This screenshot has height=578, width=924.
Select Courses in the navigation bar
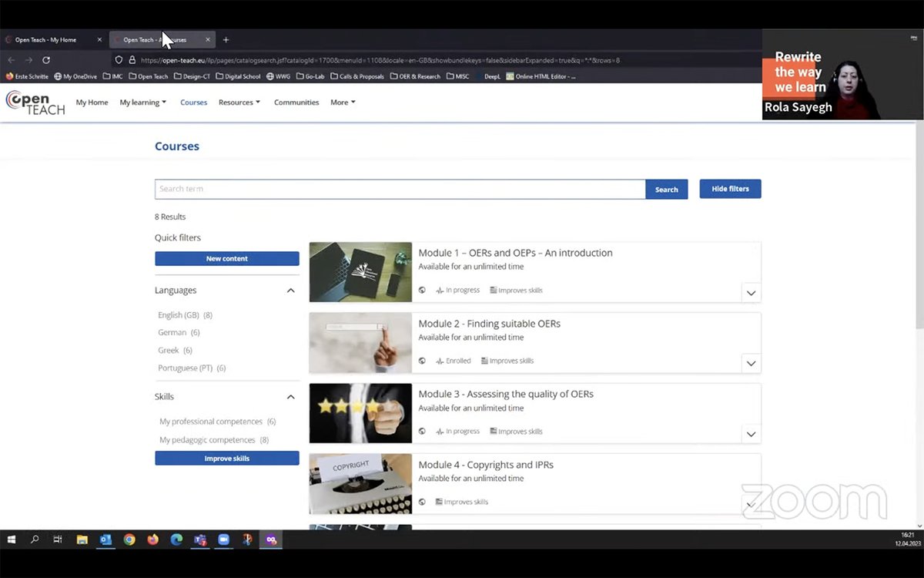(x=193, y=102)
